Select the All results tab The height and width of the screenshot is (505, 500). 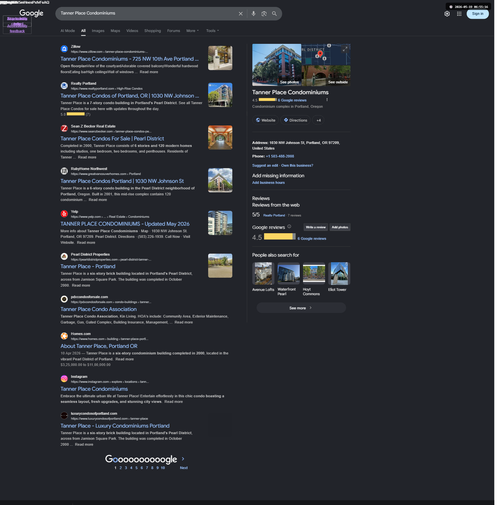(x=83, y=31)
